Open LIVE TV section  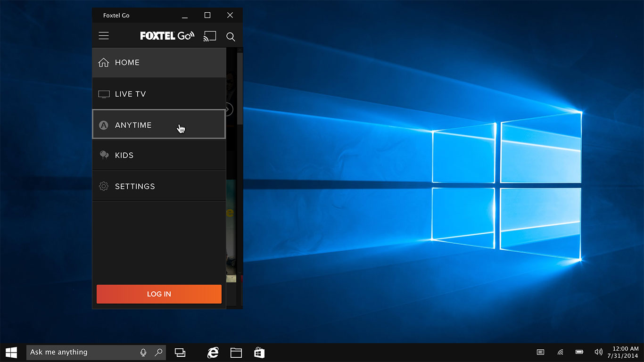tap(159, 94)
